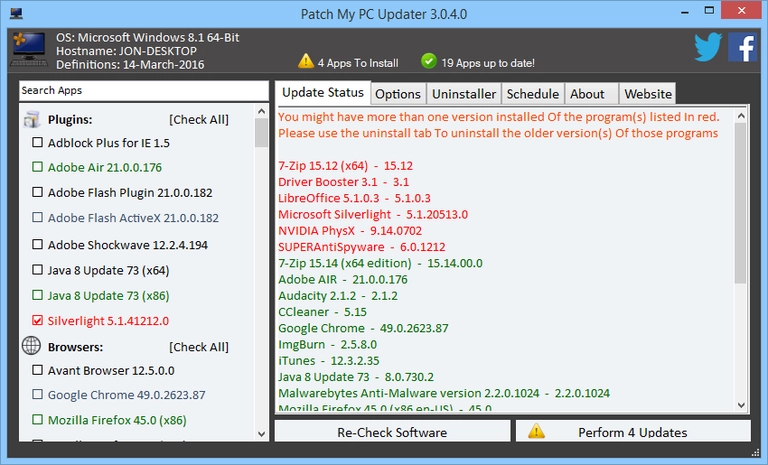Select the 7-Zip 15.14 (x64 edition) entry
This screenshot has width=768, height=465.
pyautogui.click(x=380, y=263)
